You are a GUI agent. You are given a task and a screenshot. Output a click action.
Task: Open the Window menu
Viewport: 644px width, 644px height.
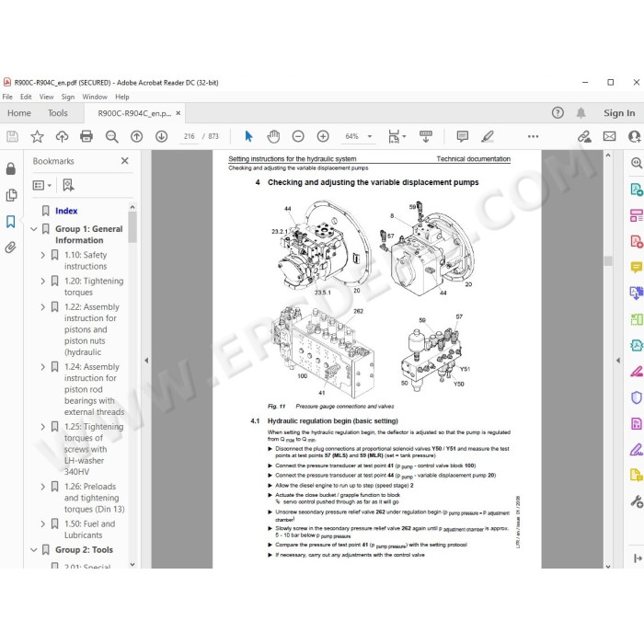point(95,97)
